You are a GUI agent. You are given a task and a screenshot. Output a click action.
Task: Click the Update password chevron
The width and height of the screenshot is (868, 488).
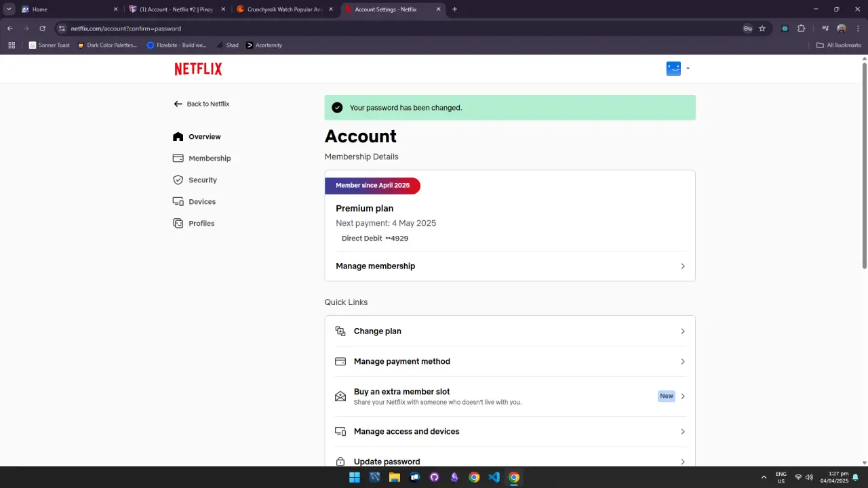[683, 462]
